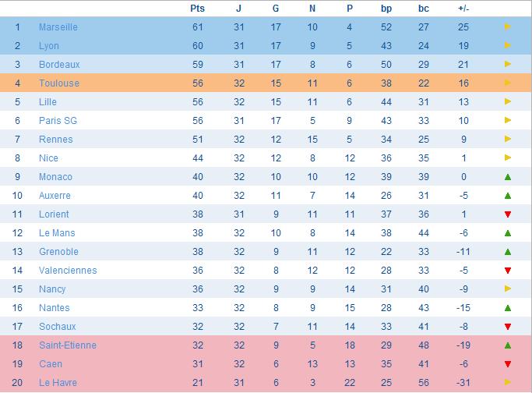This screenshot has height=393, width=532.
Task: Click the green up arrow for Saint-Etienne
Action: click(508, 345)
